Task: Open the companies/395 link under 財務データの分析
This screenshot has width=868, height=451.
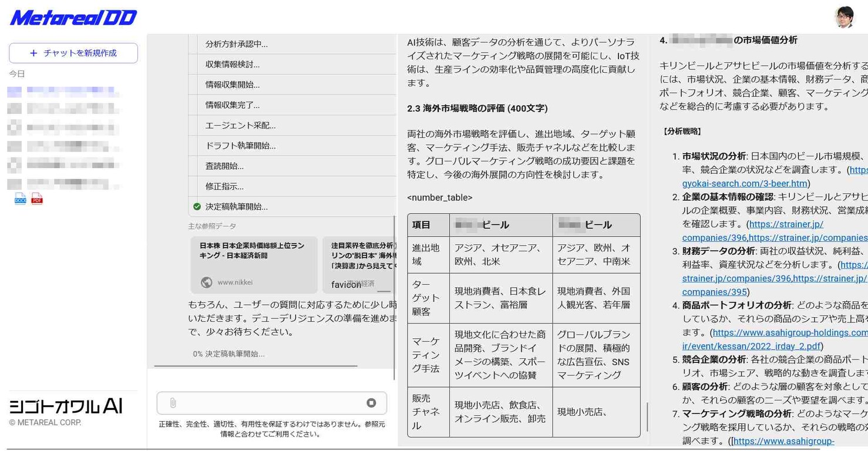Action: [x=714, y=292]
